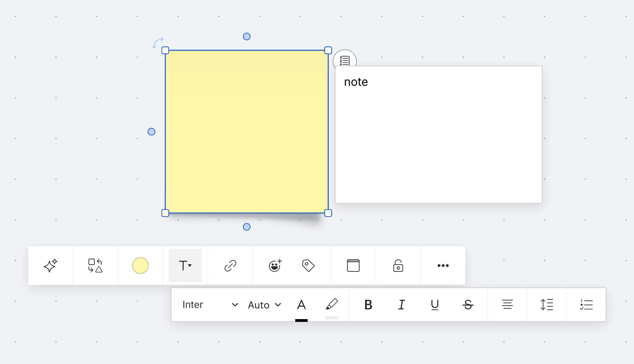Toggle underline formatting
Viewport: 634px width, 364px height.
pyautogui.click(x=435, y=305)
